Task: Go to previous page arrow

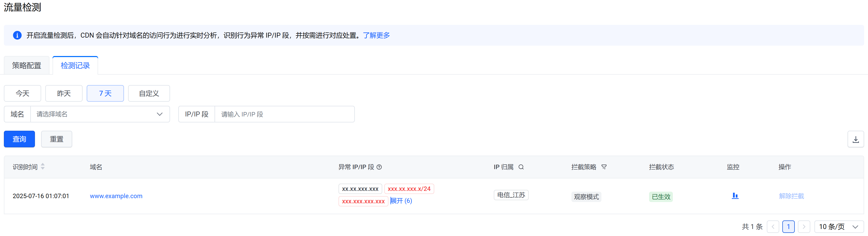Action: [x=773, y=227]
